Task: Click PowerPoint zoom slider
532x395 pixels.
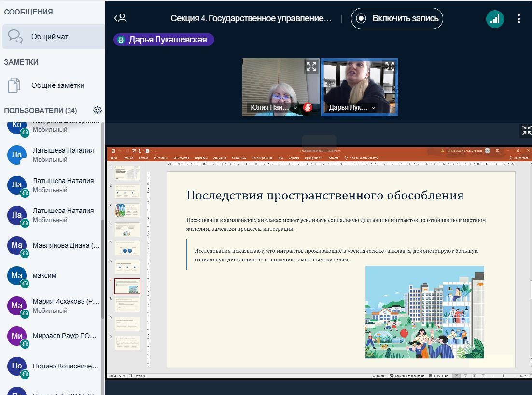Action: [x=503, y=376]
